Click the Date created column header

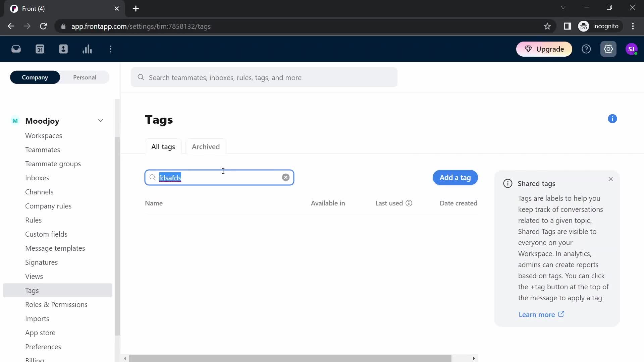(458, 203)
